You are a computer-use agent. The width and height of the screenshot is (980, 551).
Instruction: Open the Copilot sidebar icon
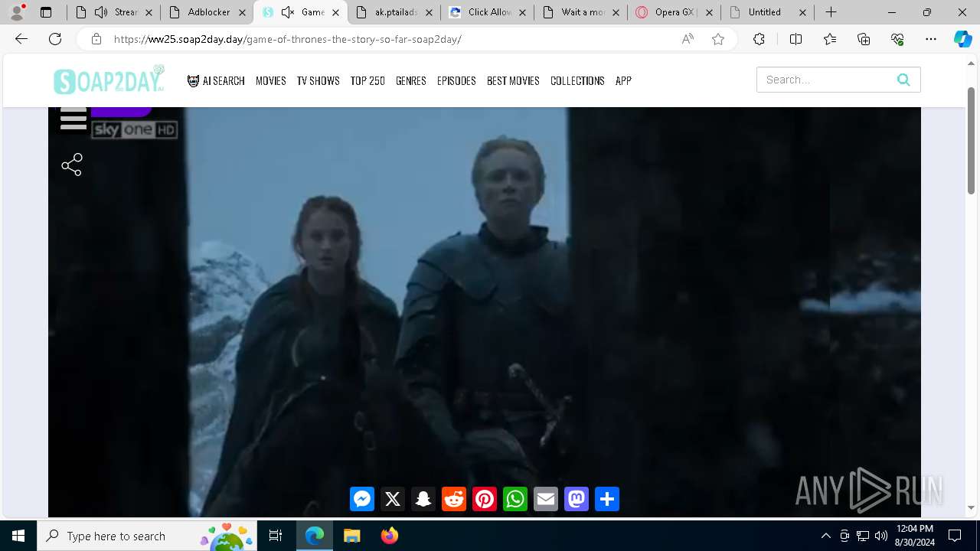click(962, 39)
